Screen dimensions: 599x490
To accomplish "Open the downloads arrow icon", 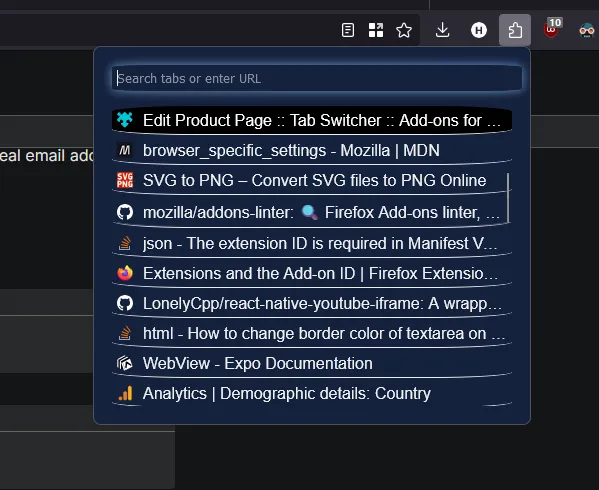I will (x=442, y=30).
